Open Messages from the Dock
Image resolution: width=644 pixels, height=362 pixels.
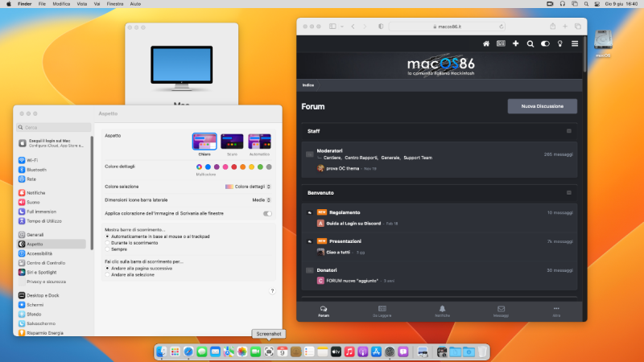[202, 352]
